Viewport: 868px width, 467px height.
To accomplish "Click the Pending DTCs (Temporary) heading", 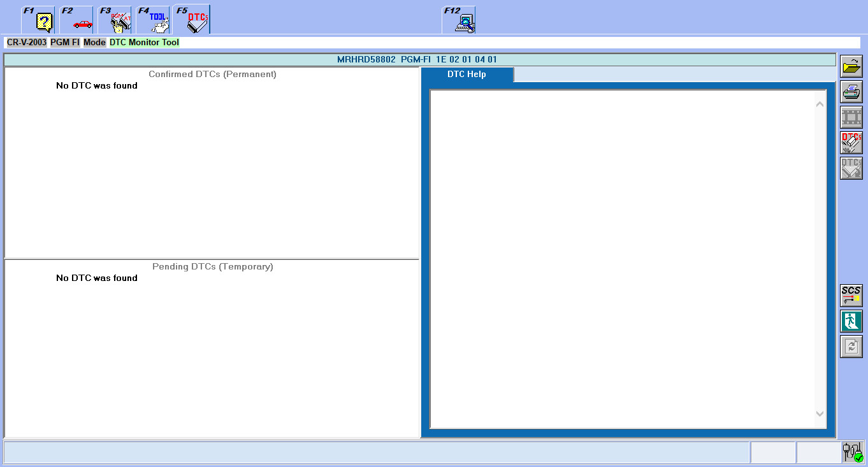I will (x=212, y=266).
